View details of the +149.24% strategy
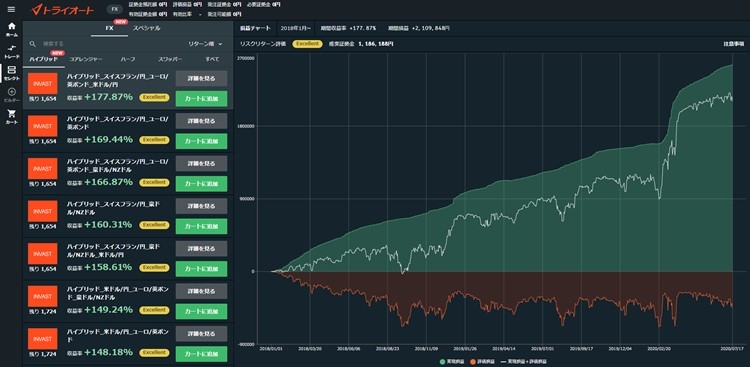This screenshot has width=750, height=367. tap(201, 291)
